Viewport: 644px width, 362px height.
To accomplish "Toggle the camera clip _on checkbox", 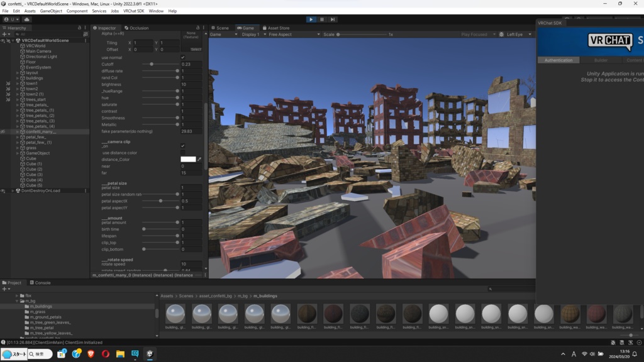I will 183,146.
